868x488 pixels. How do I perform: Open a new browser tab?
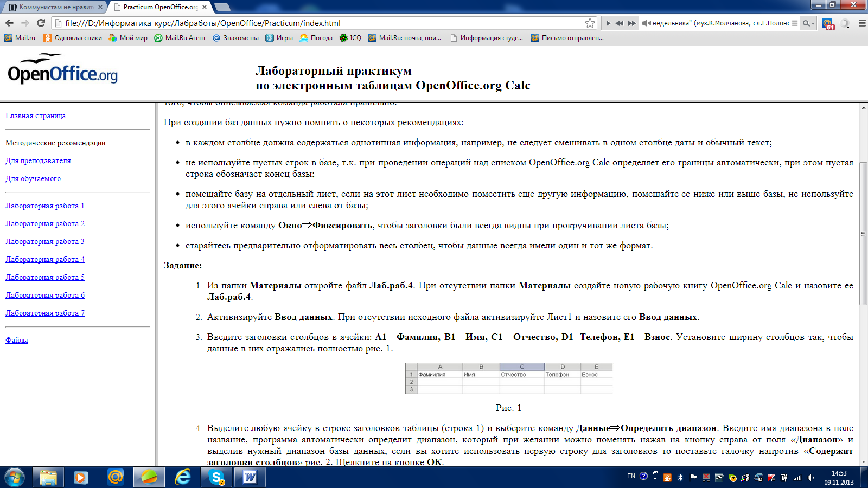(x=222, y=7)
